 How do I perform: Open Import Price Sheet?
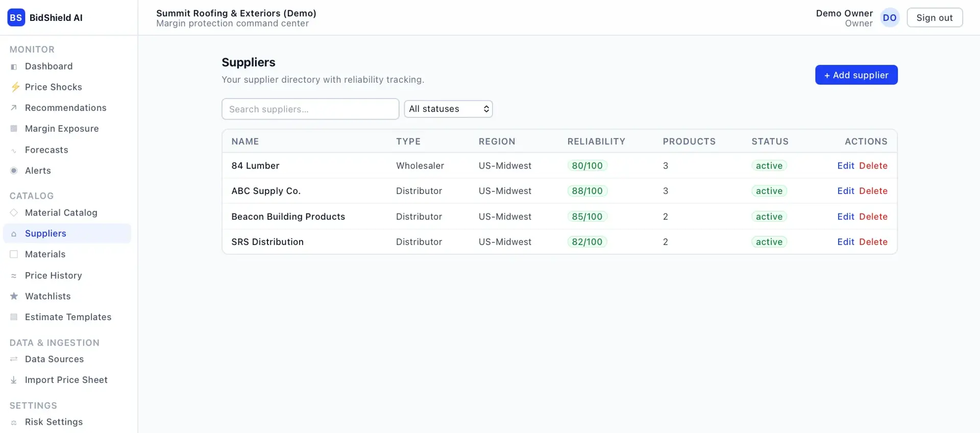67,380
